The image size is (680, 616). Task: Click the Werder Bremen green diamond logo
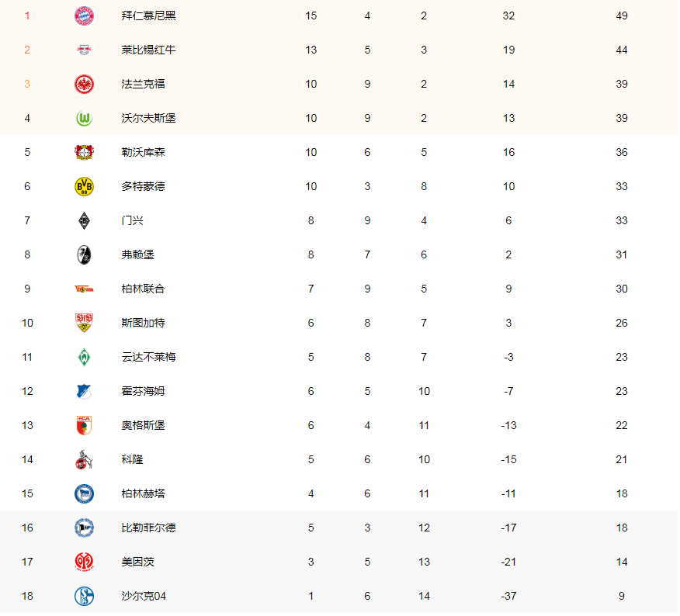[84, 357]
